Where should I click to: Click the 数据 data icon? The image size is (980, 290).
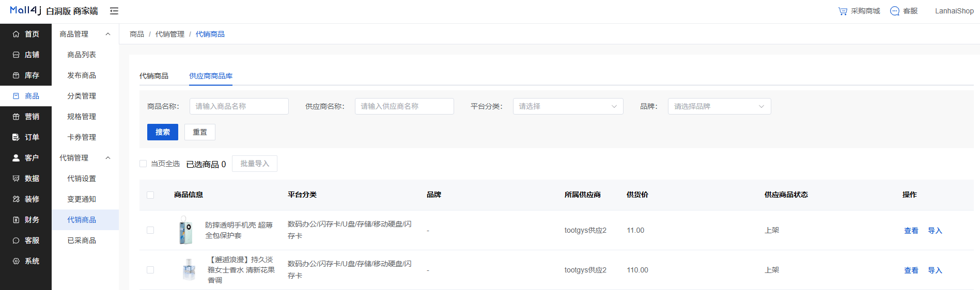point(16,179)
